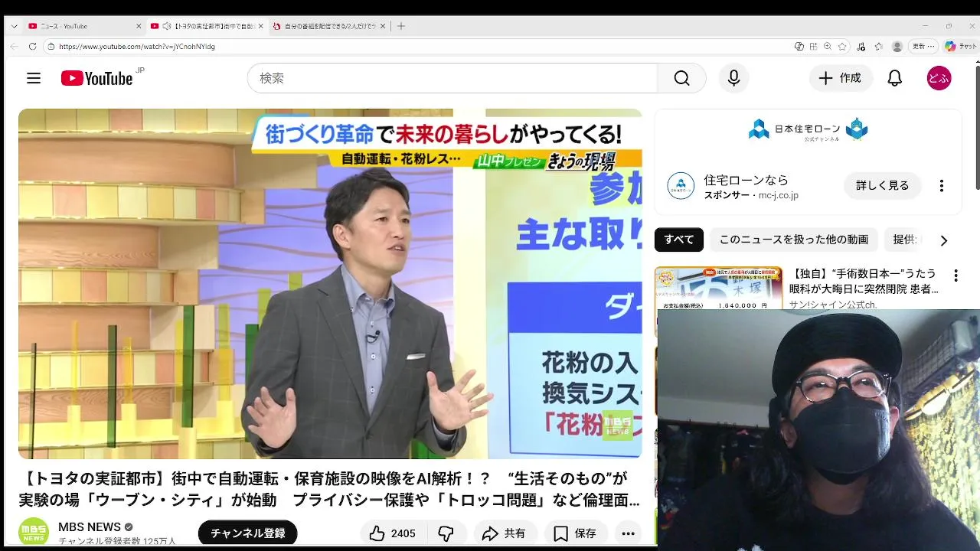This screenshot has width=980, height=551.
Task: Open the browser favorites list icon
Action: [x=879, y=46]
